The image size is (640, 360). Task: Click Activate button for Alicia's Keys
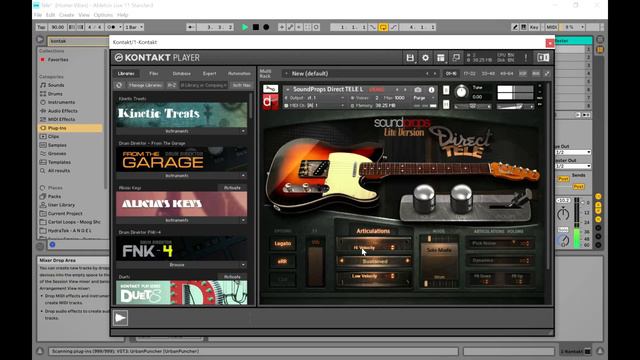pyautogui.click(x=232, y=188)
